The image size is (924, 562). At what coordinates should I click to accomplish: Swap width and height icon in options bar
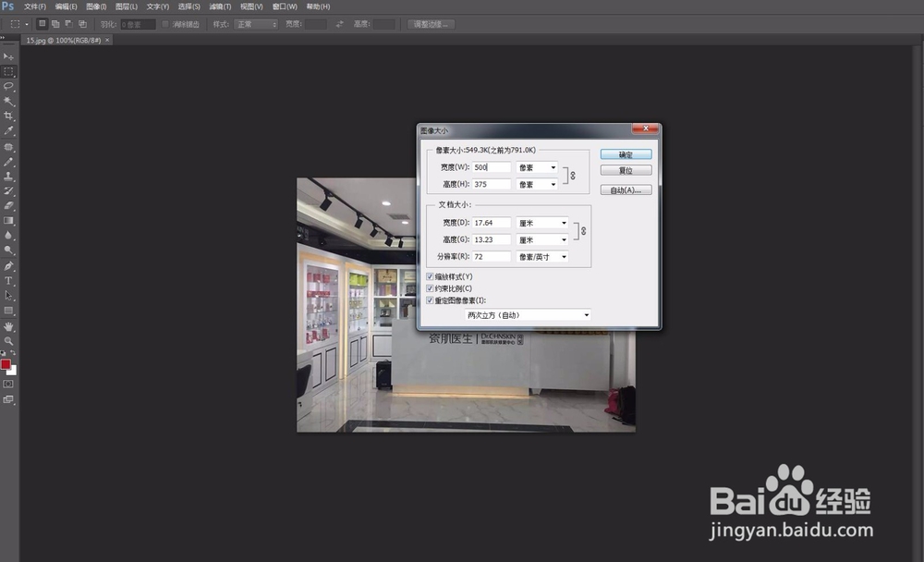(339, 24)
